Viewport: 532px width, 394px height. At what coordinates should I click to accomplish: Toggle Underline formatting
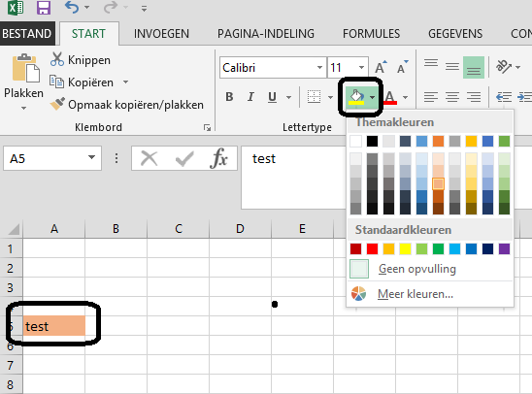tap(272, 97)
